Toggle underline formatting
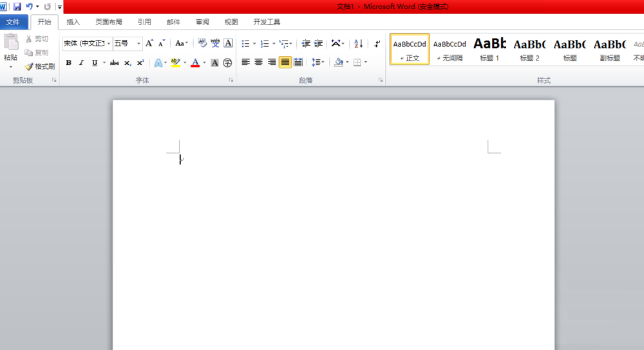Image resolution: width=644 pixels, height=350 pixels. (95, 63)
